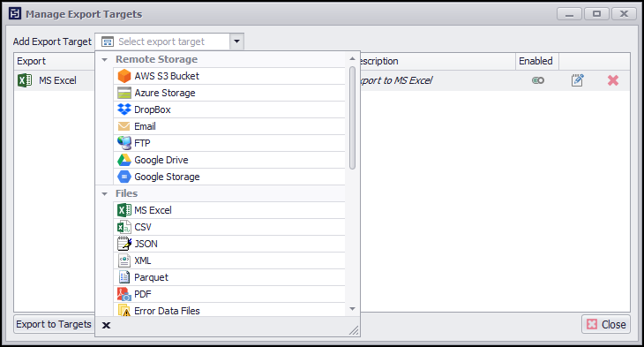Click the scroll down arrow in dropdown
Image resolution: width=644 pixels, height=347 pixels.
click(352, 309)
